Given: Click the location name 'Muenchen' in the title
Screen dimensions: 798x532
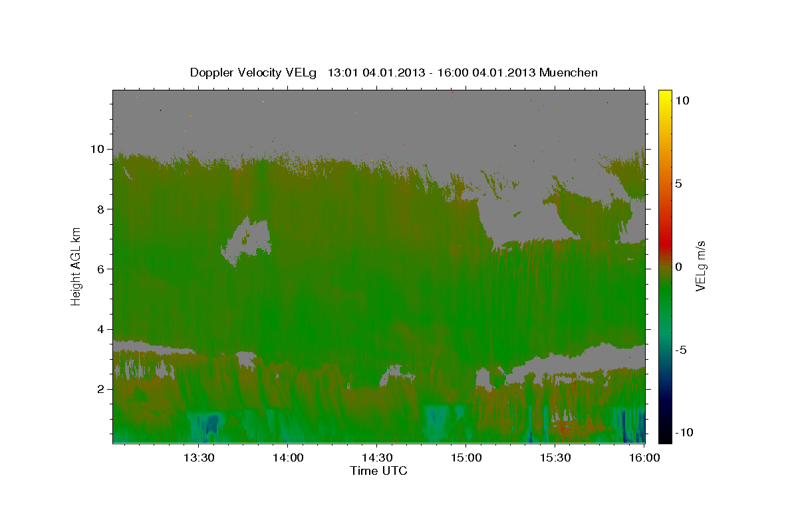Looking at the screenshot, I should [x=569, y=72].
